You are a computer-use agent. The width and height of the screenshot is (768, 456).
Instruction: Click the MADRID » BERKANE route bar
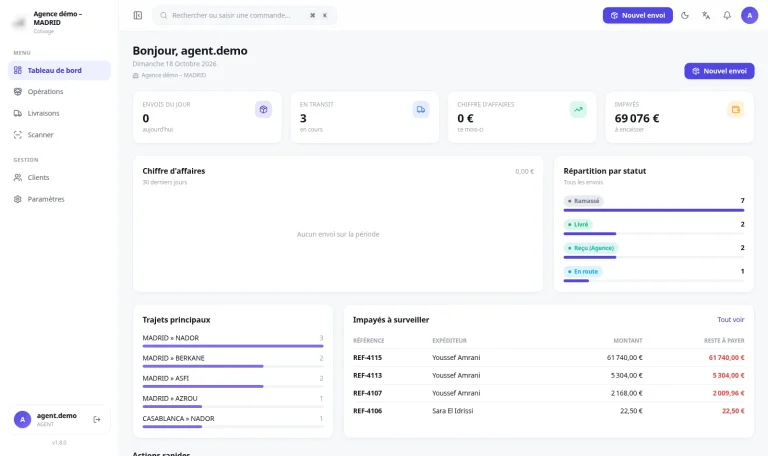tap(233, 366)
